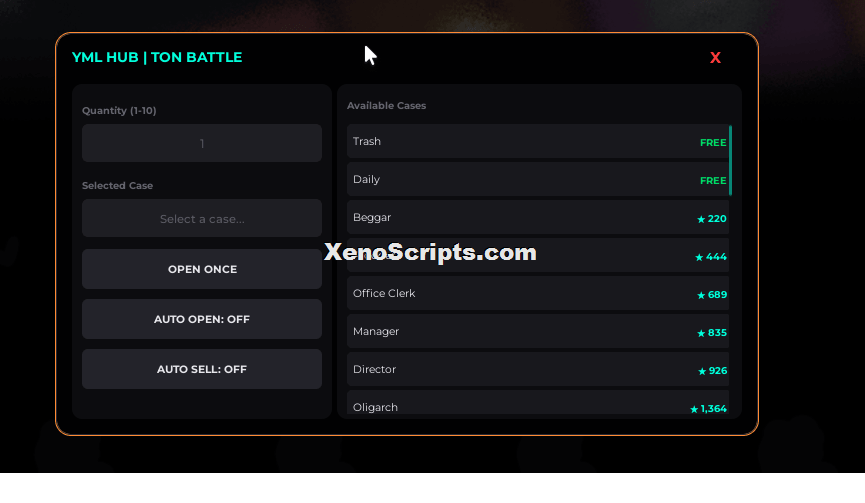
Task: Click the YML HUB | TON BATTLE title
Action: pyautogui.click(x=157, y=58)
